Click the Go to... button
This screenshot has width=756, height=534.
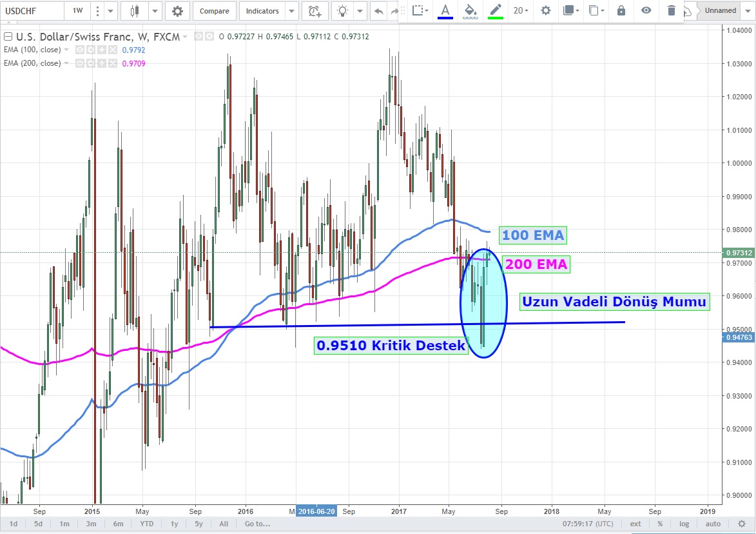(257, 524)
